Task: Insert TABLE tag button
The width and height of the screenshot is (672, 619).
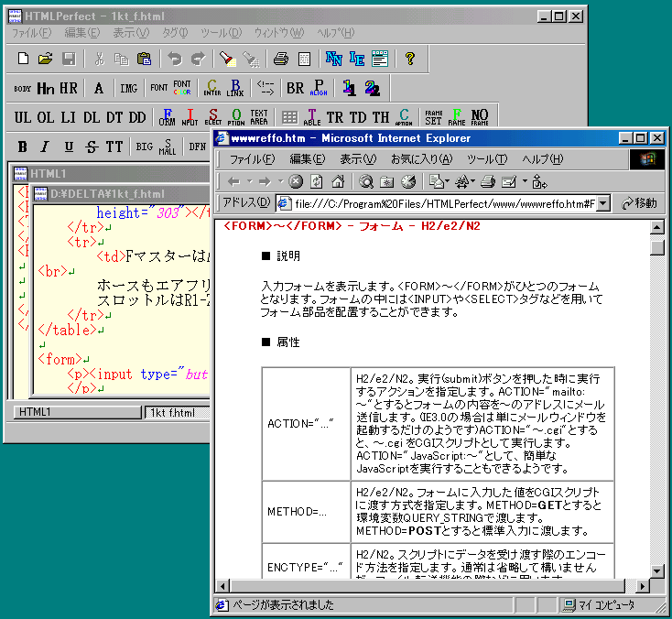Action: click(x=312, y=117)
